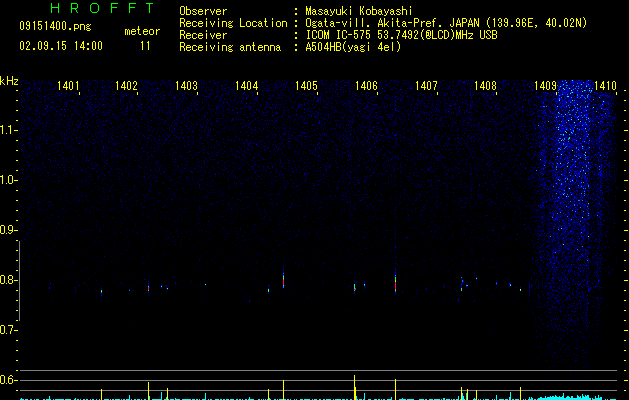
Task: Click the strong red meteor echo after 1406
Action: (395, 282)
